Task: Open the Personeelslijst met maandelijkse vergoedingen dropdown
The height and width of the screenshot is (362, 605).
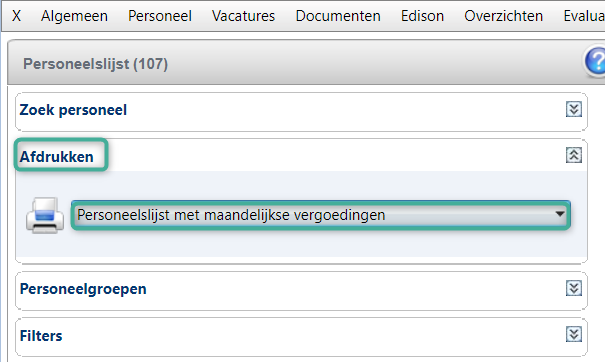Action: (321, 215)
